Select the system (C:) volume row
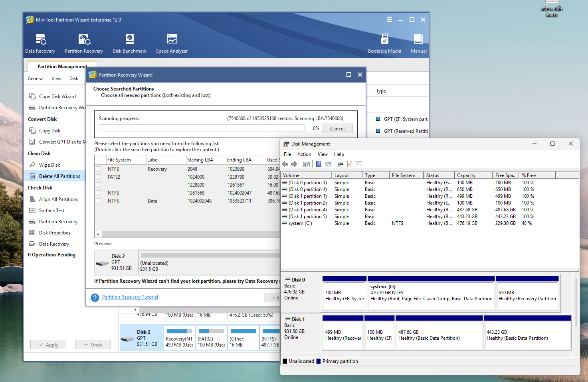The image size is (588, 382). (x=430, y=223)
